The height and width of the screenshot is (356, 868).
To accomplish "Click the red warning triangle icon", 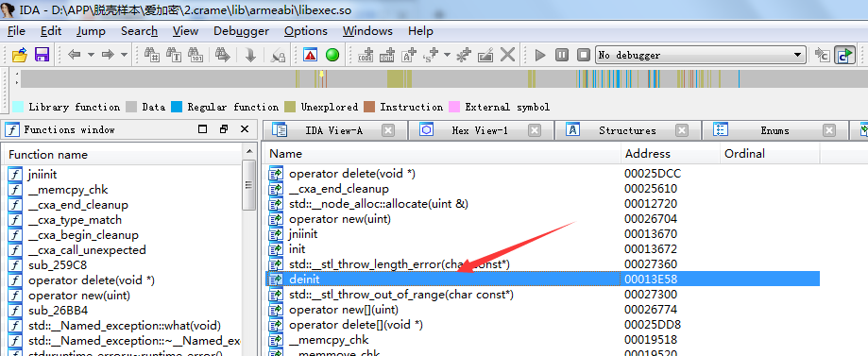I will (x=310, y=55).
